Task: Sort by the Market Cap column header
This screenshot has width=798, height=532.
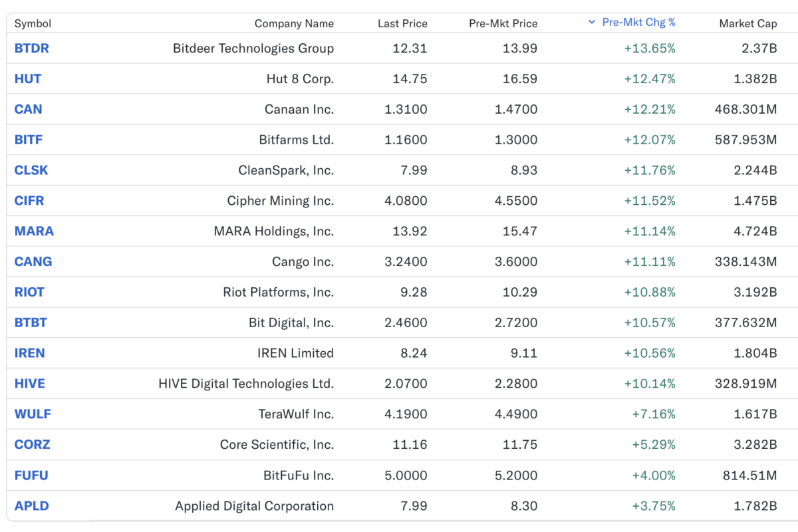Action: click(x=747, y=23)
